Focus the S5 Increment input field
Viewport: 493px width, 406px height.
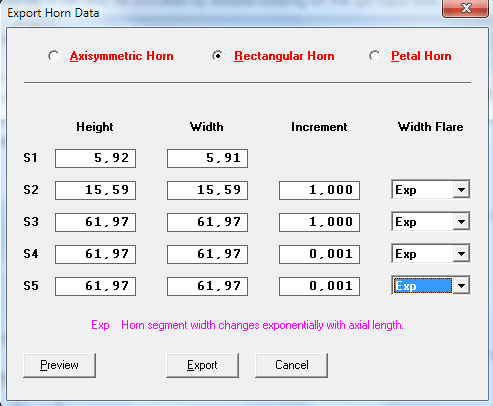(x=319, y=286)
